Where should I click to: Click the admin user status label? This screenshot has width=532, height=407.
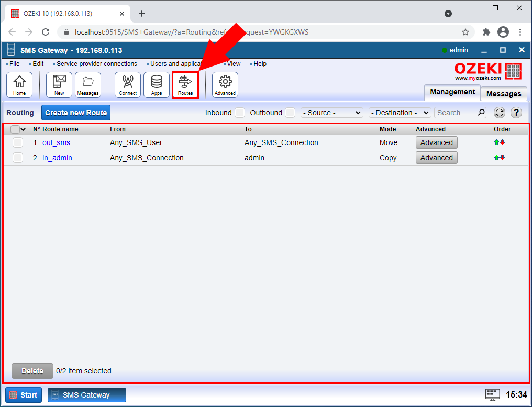pyautogui.click(x=459, y=50)
